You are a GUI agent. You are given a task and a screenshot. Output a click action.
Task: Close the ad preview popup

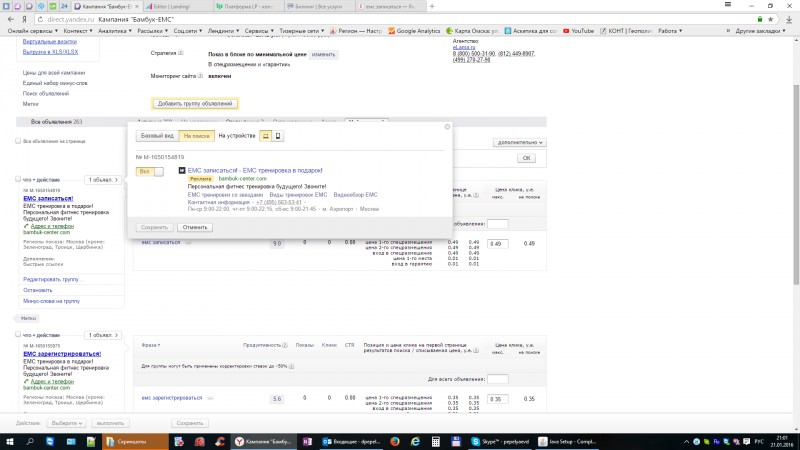tap(447, 127)
